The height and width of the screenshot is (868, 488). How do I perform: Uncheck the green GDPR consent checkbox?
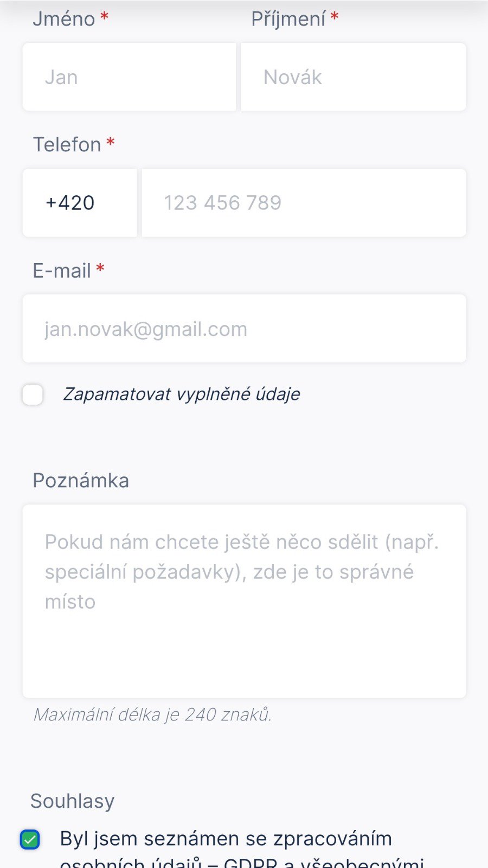tap(30, 840)
